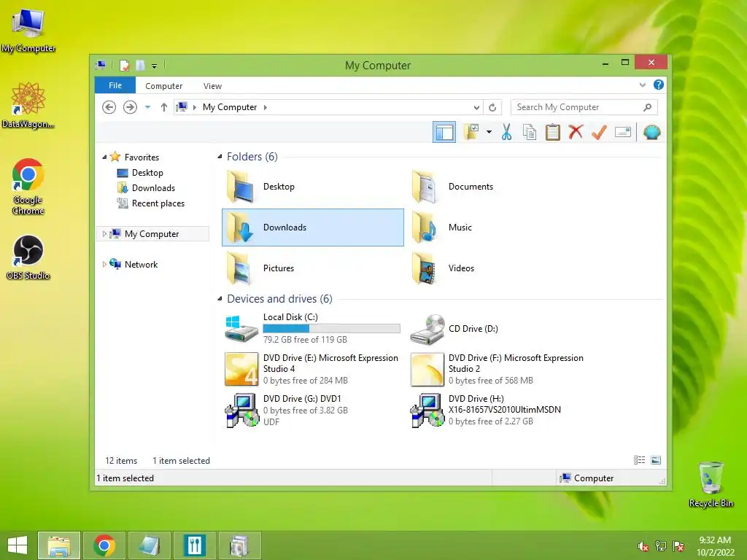Viewport: 747px width, 560px height.
Task: Expand the chevron after My Computer in address bar
Action: click(266, 107)
